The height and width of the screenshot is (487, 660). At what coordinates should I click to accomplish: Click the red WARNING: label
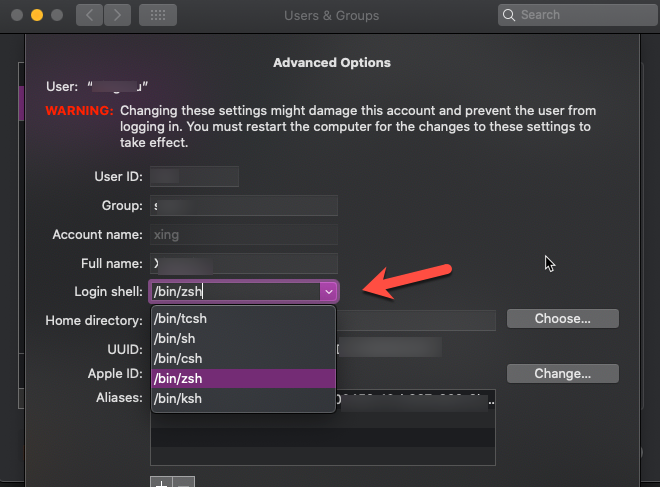coord(80,111)
